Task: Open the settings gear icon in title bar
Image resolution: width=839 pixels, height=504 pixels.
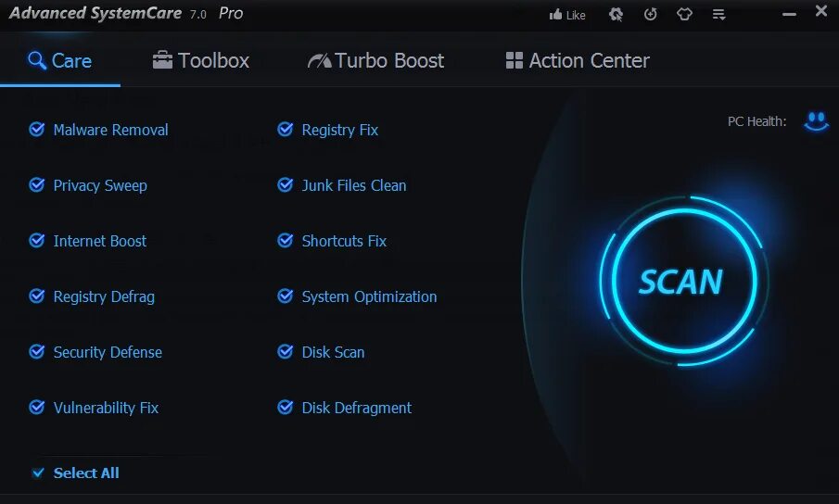Action: tap(616, 15)
